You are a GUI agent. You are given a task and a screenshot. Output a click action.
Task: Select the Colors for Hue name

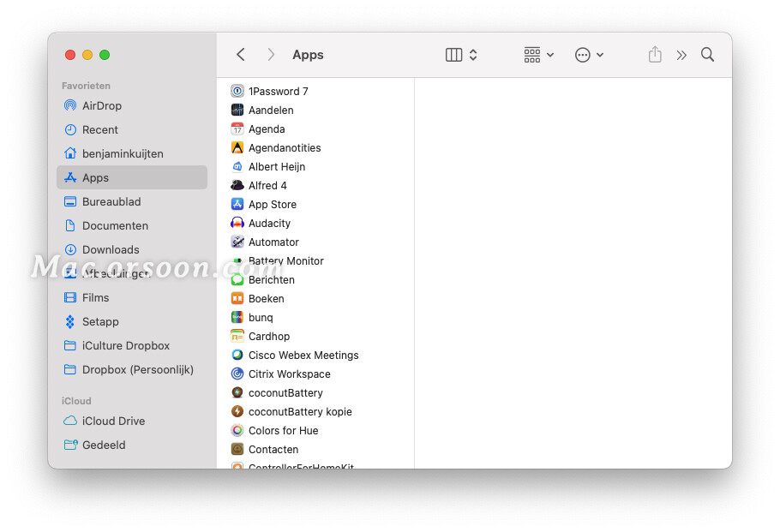point(284,431)
